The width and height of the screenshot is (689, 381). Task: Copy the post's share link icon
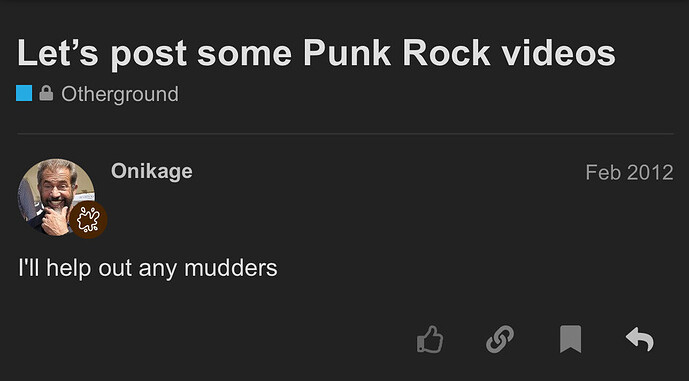500,339
